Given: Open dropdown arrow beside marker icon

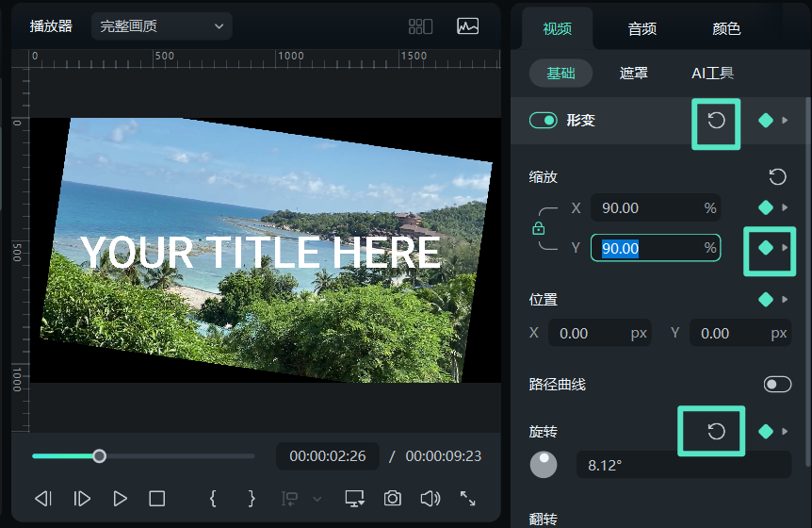Looking at the screenshot, I should click(x=317, y=499).
